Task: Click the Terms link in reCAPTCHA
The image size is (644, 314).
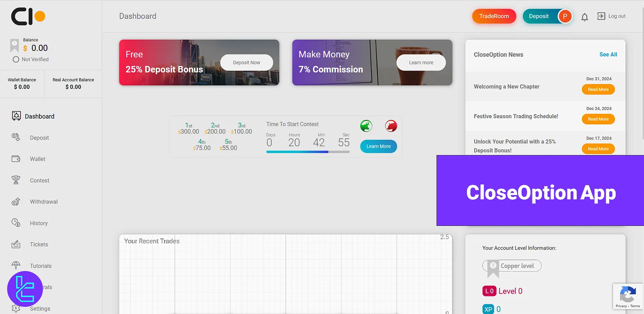Action: pos(635,306)
